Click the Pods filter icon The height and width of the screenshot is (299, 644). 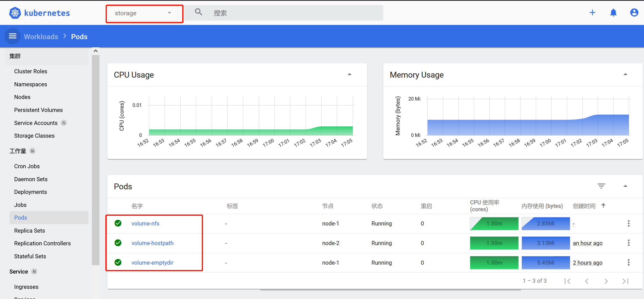(x=601, y=186)
